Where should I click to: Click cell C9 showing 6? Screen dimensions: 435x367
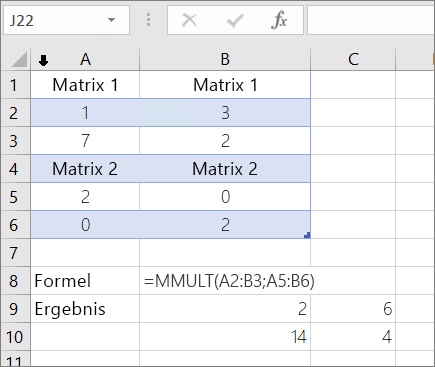point(353,309)
